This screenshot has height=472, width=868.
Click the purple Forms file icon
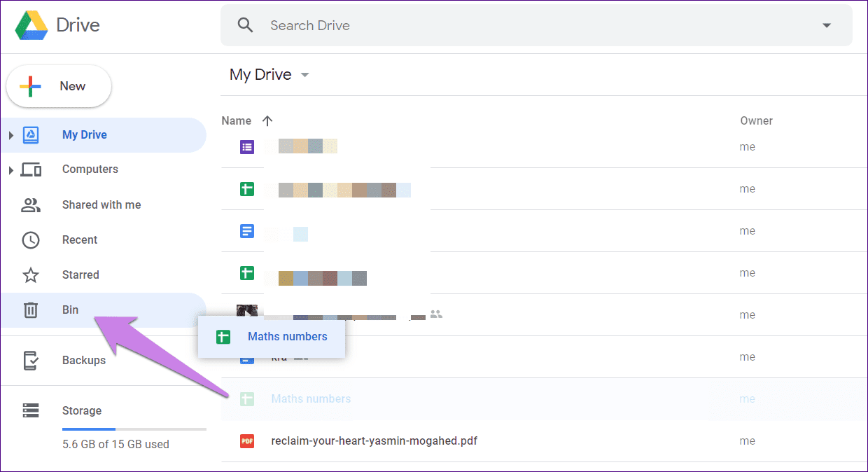pyautogui.click(x=247, y=147)
